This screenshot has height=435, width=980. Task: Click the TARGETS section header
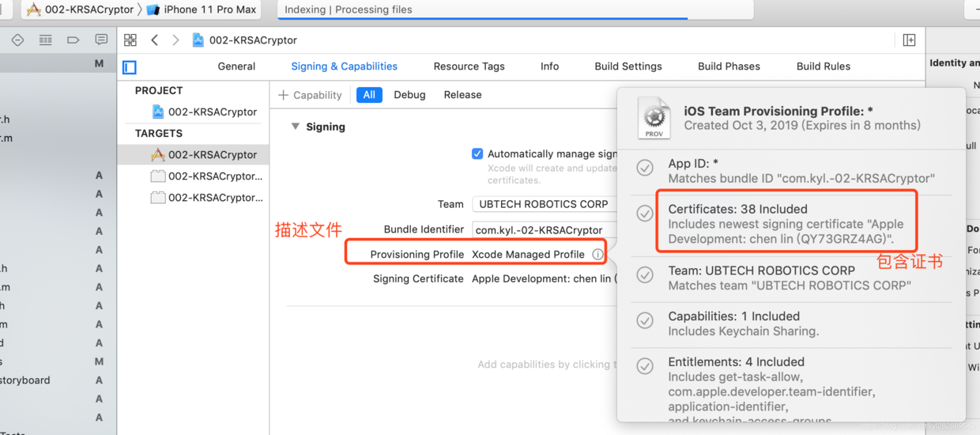point(159,134)
